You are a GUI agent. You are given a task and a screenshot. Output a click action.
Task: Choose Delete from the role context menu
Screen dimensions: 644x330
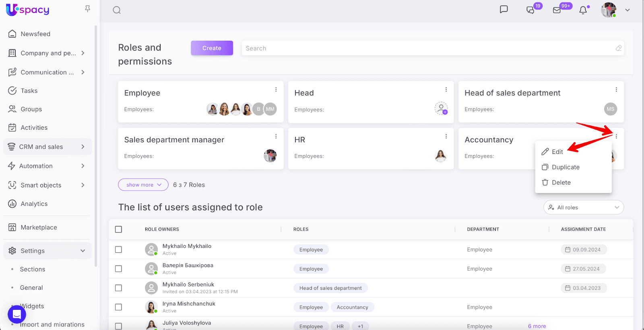coord(561,183)
